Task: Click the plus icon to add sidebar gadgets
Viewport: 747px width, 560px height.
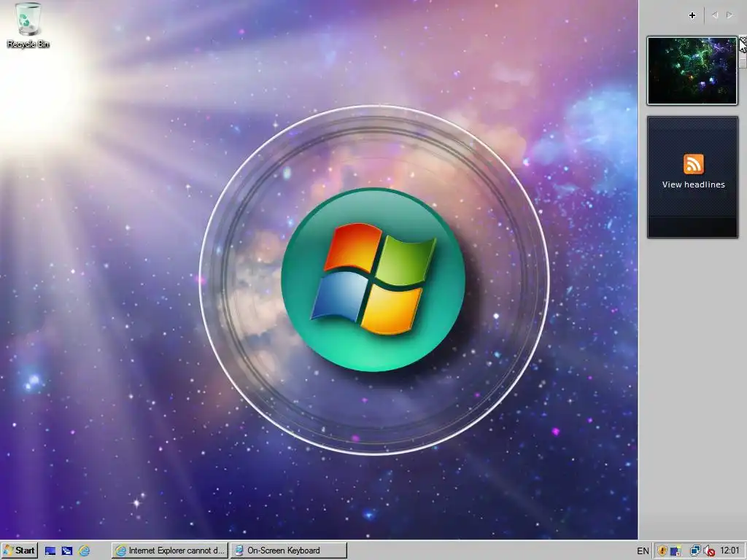Action: tap(692, 15)
